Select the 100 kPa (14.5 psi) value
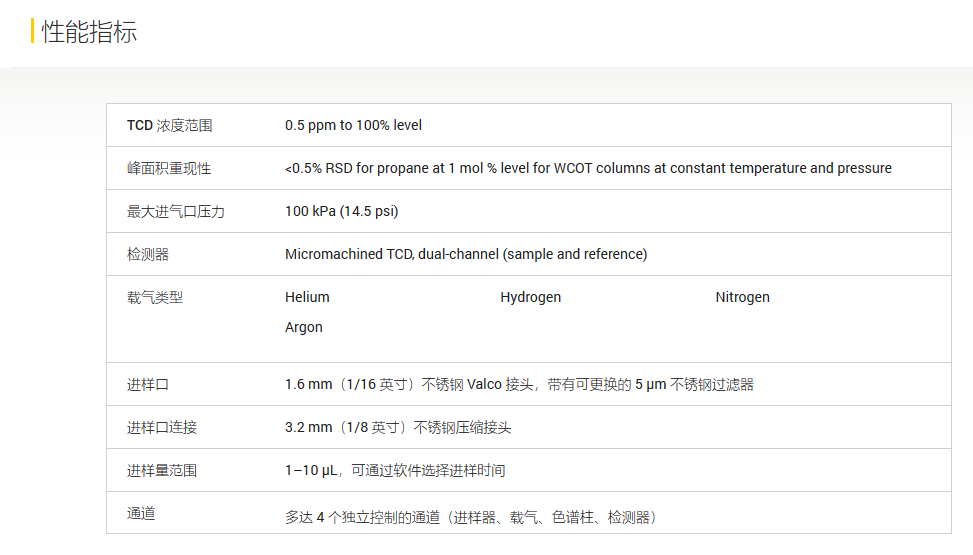 [x=341, y=211]
